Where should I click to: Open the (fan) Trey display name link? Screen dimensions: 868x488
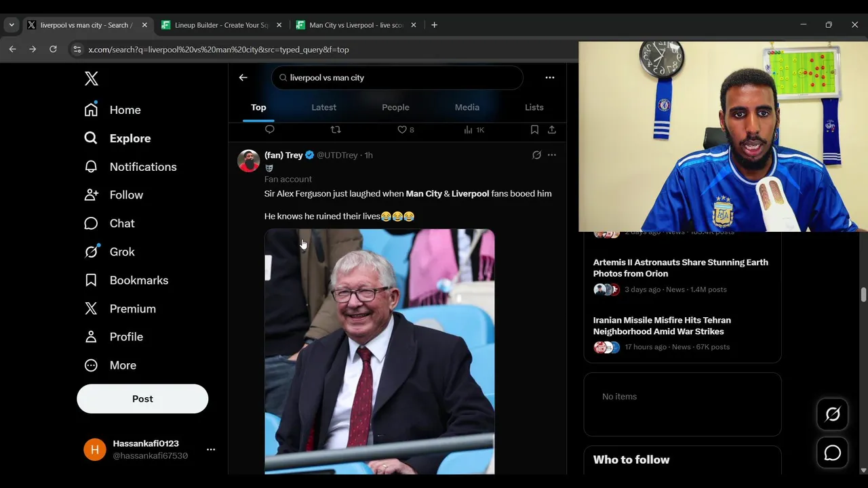[x=283, y=155]
